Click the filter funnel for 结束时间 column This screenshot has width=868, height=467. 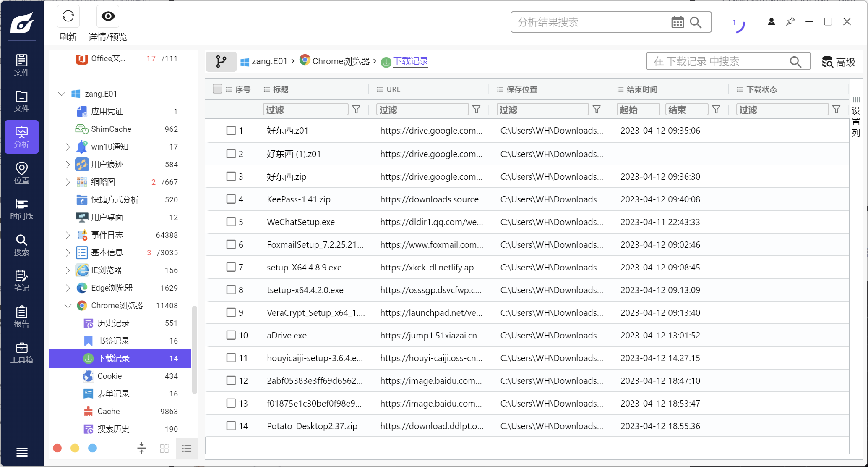(x=717, y=110)
